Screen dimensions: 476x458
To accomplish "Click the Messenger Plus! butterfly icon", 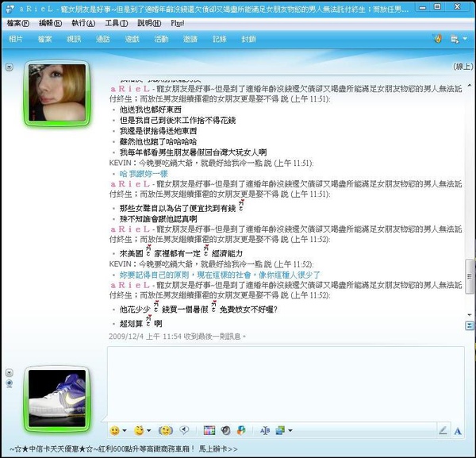I will click(x=438, y=39).
